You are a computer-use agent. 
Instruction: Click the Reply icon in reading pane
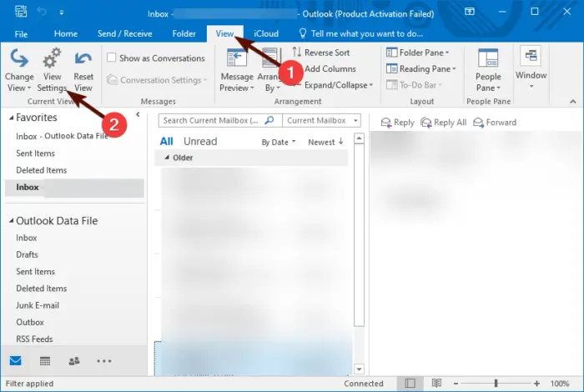[386, 123]
